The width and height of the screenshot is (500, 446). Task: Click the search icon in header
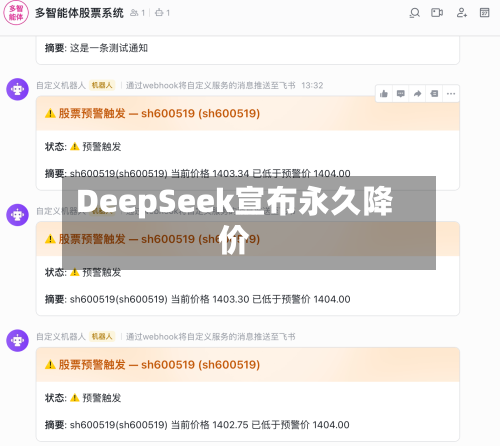coord(414,13)
